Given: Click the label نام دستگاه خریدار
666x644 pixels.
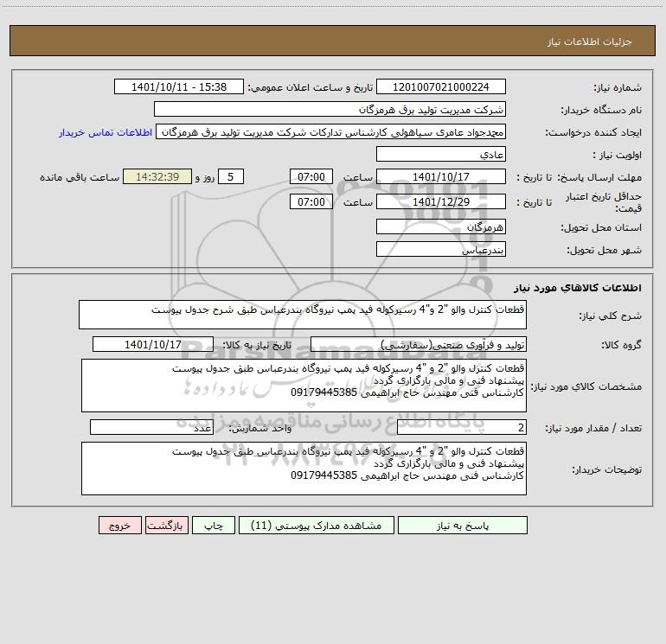Looking at the screenshot, I should coord(601,110).
